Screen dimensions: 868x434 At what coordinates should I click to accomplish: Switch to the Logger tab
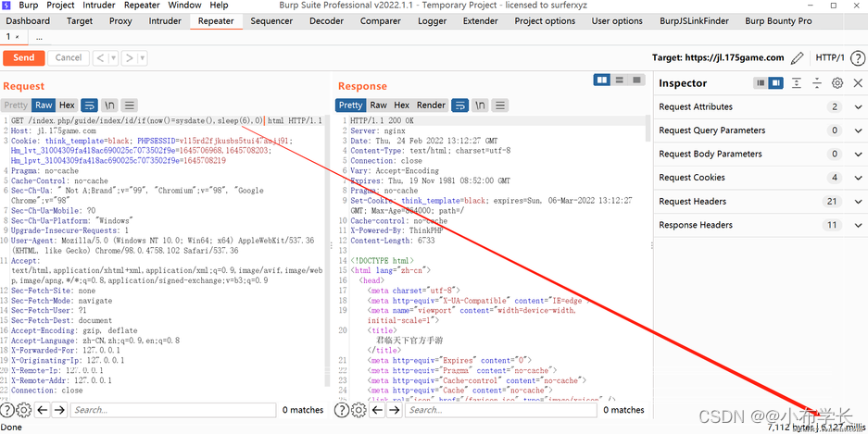(433, 21)
